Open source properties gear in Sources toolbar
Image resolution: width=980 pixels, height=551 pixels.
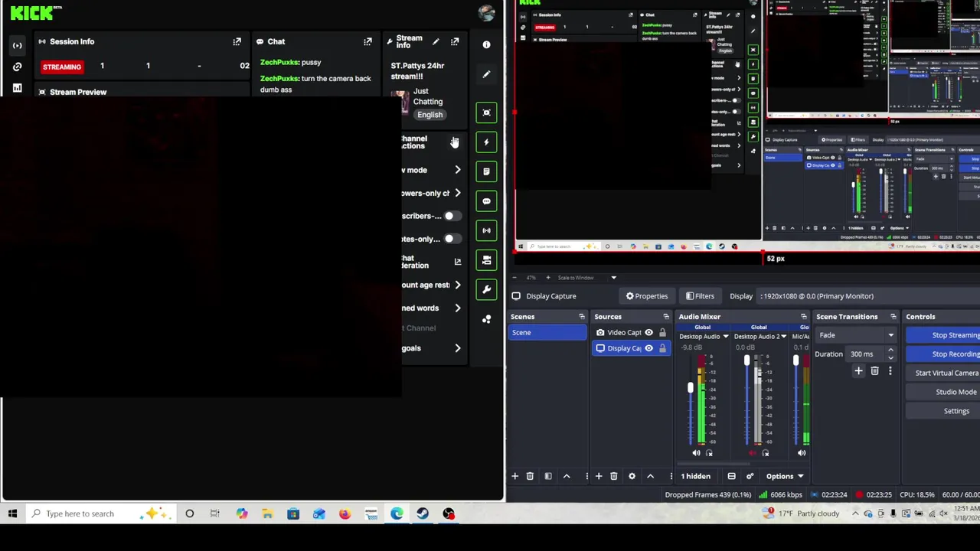pyautogui.click(x=632, y=476)
